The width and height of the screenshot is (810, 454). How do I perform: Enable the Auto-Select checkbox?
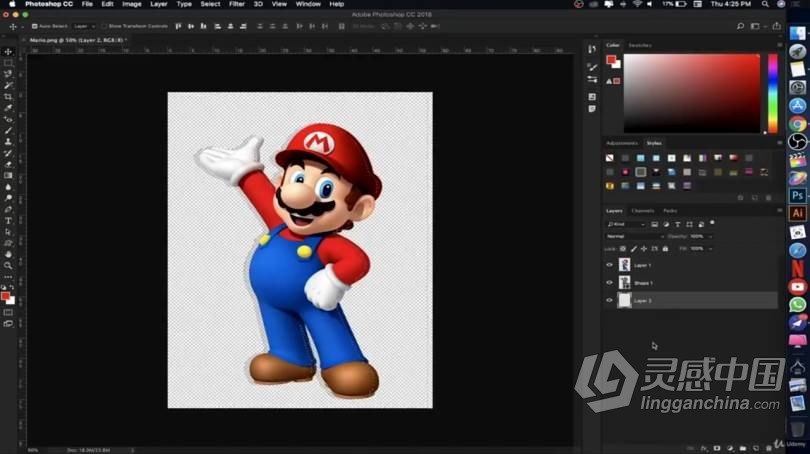(35, 26)
